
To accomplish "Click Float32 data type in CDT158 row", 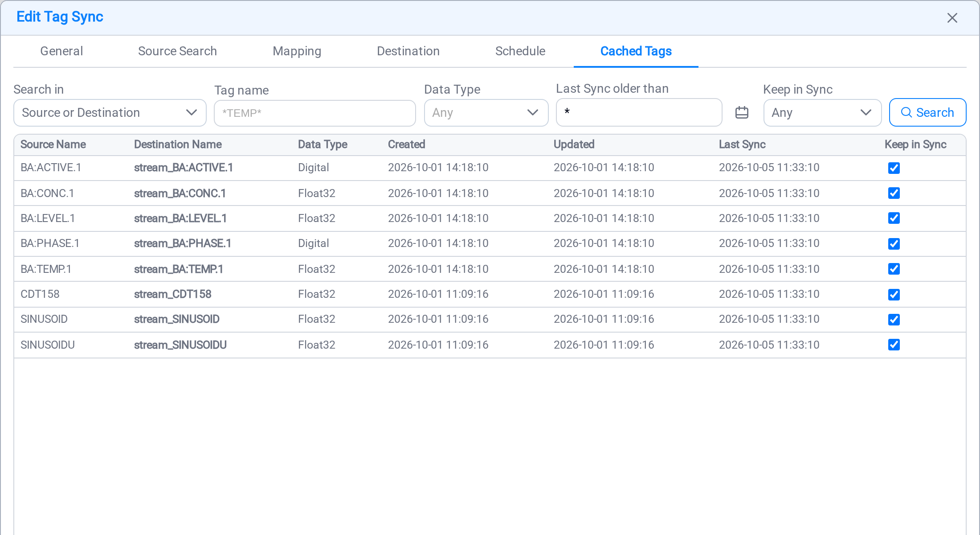I will (317, 294).
